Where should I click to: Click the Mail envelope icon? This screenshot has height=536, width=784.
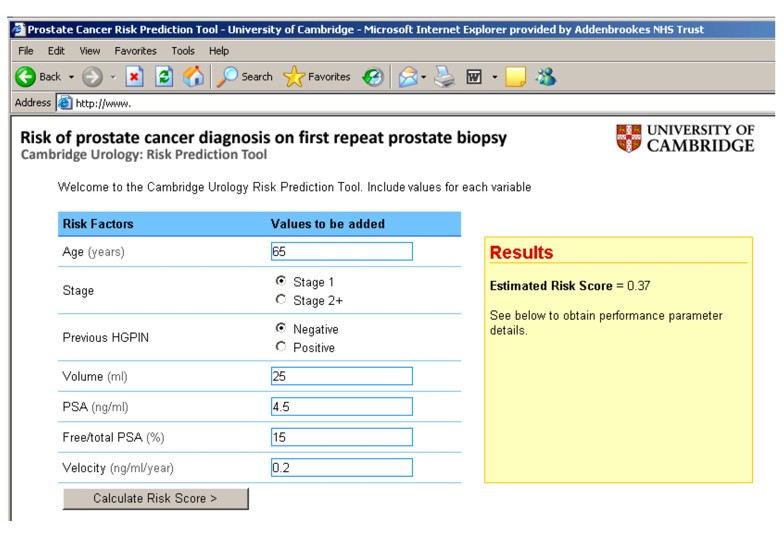click(x=408, y=77)
